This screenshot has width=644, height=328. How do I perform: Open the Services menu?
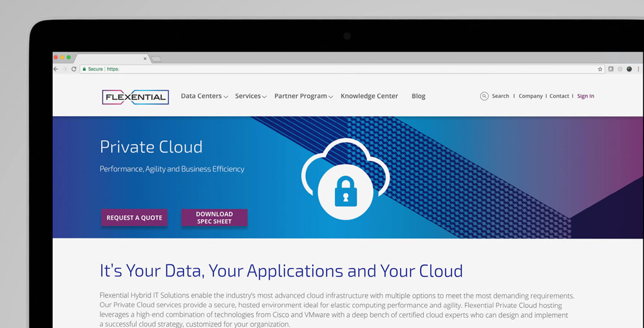click(x=248, y=96)
